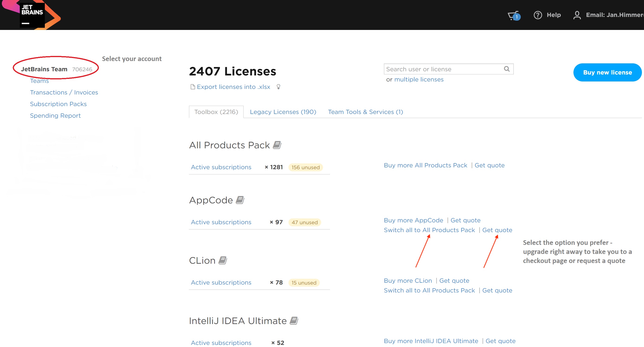Click the book icon beside All Products Pack

(x=277, y=145)
